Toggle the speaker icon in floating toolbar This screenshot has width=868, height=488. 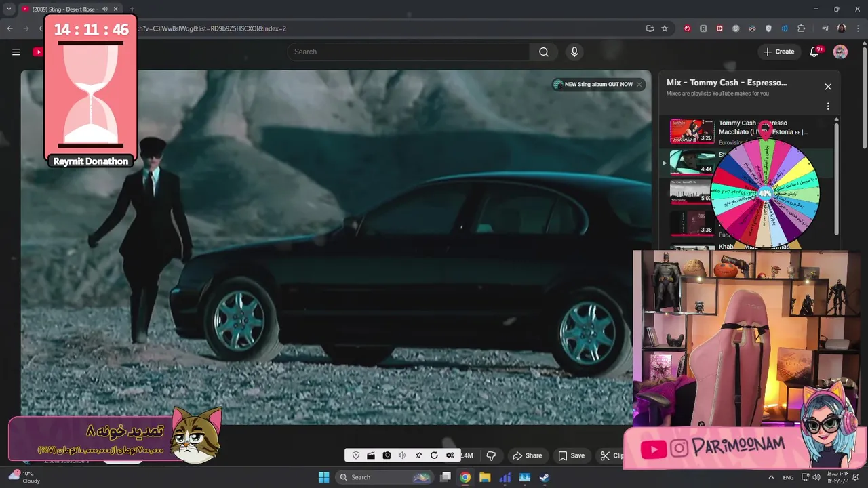(402, 455)
